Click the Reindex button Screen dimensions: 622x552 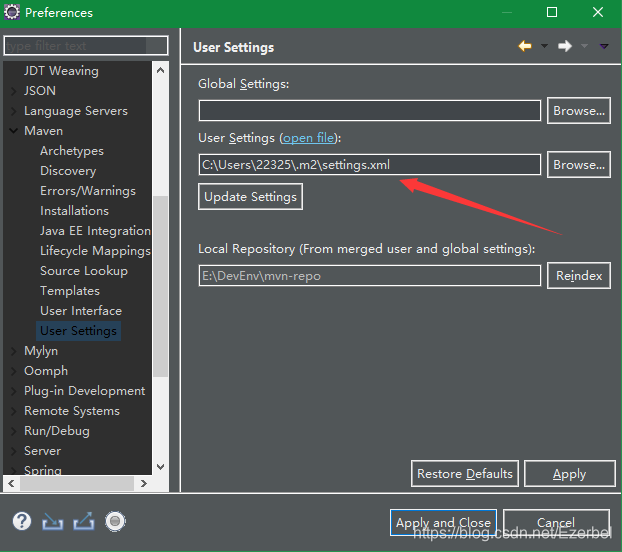[579, 276]
